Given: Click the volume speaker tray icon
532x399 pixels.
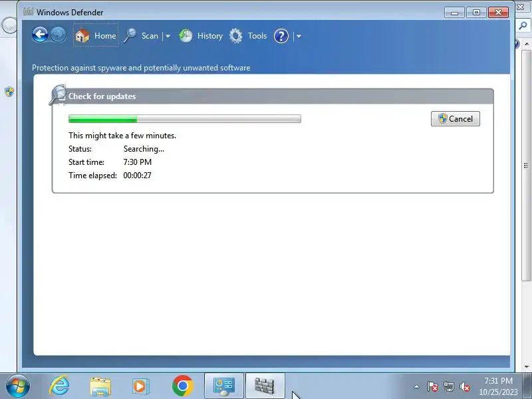Looking at the screenshot, I should pos(465,386).
